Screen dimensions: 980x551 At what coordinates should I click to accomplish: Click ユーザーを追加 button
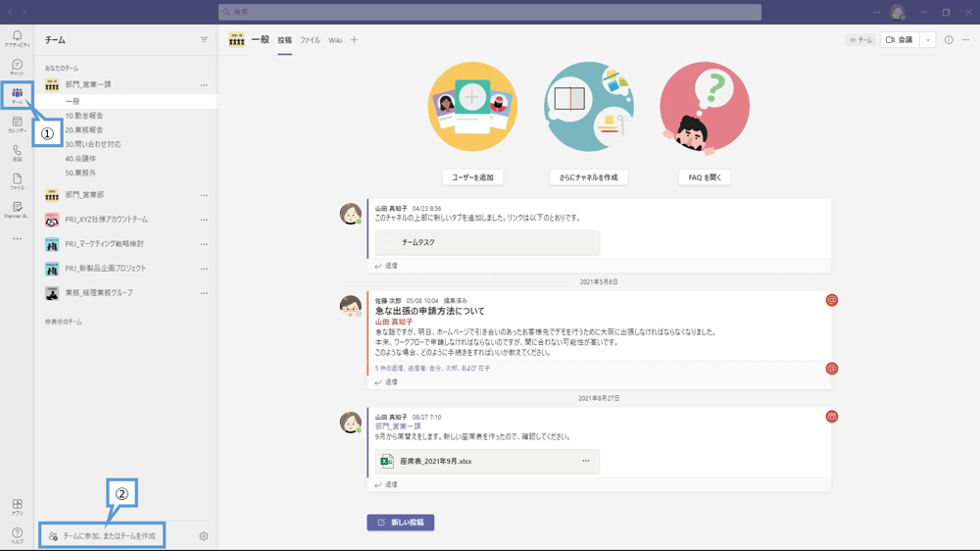472,177
